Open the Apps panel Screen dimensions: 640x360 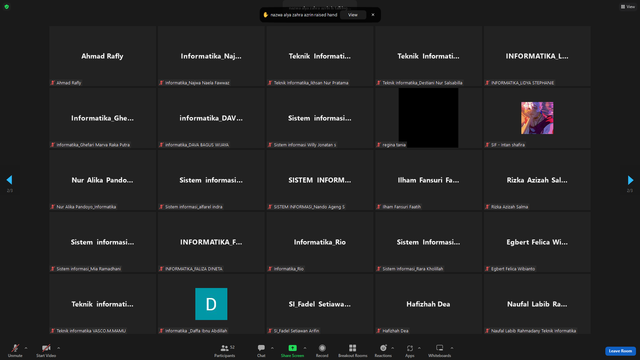(x=410, y=350)
